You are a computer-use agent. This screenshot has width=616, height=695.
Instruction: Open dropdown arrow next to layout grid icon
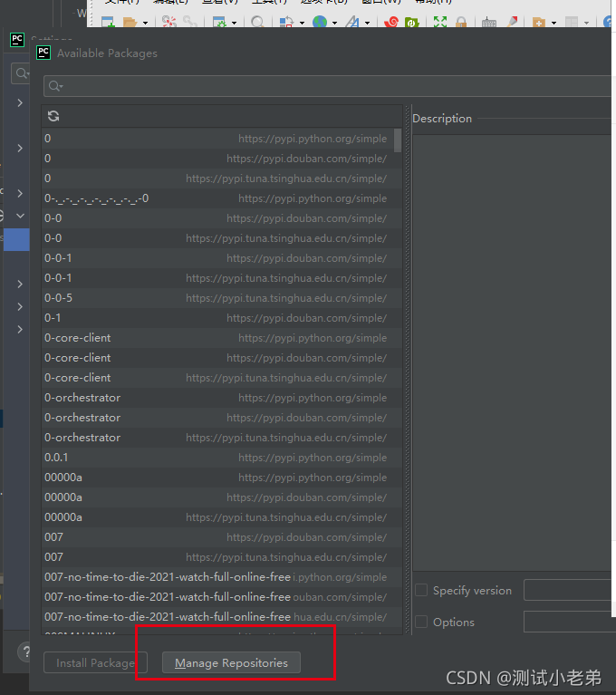(586, 23)
